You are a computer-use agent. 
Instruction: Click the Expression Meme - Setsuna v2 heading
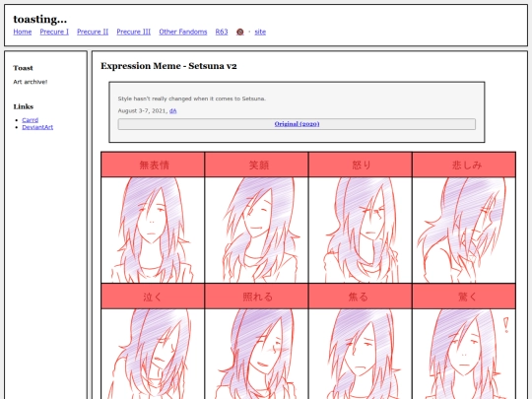click(x=168, y=66)
